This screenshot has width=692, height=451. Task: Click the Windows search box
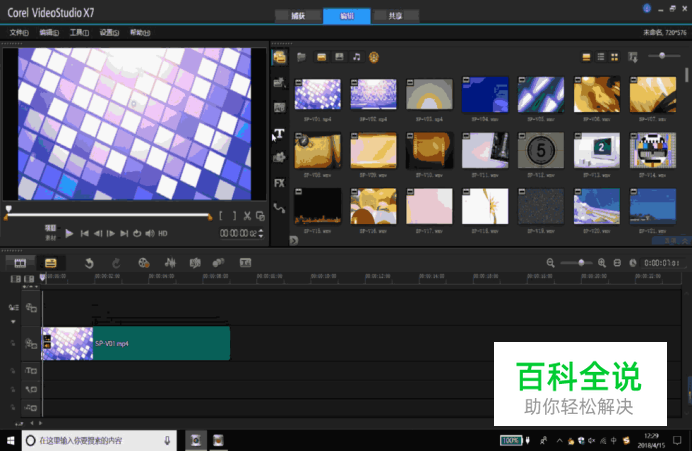click(x=99, y=440)
